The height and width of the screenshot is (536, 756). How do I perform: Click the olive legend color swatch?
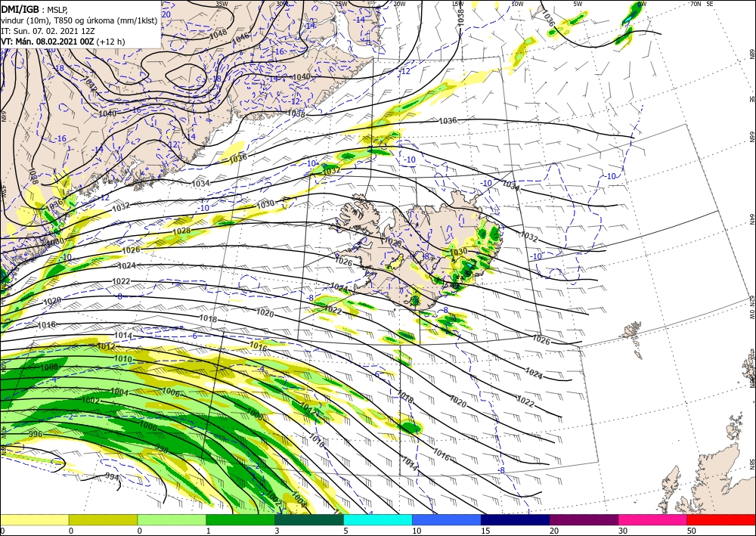(x=103, y=519)
